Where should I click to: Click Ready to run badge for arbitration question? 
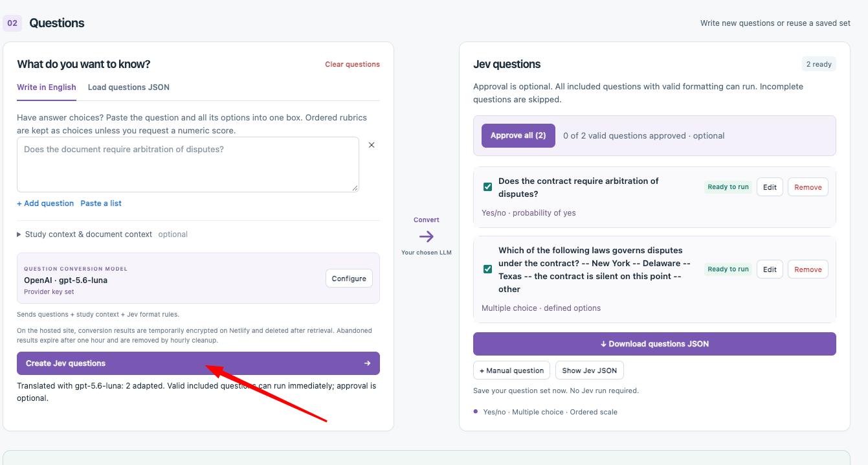click(728, 187)
